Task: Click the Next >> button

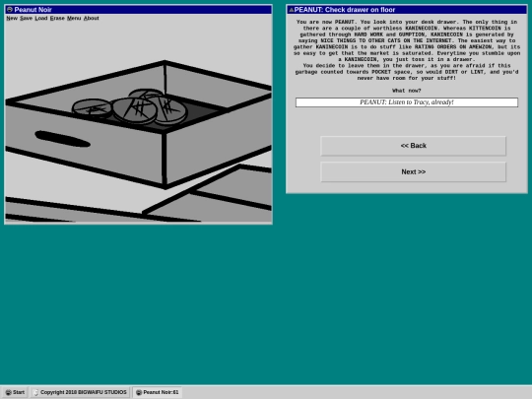Action: tap(413, 172)
